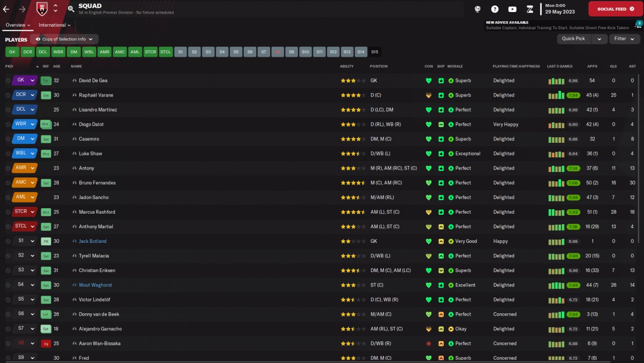Expand the Quick Pick dropdown arrow

click(x=599, y=39)
